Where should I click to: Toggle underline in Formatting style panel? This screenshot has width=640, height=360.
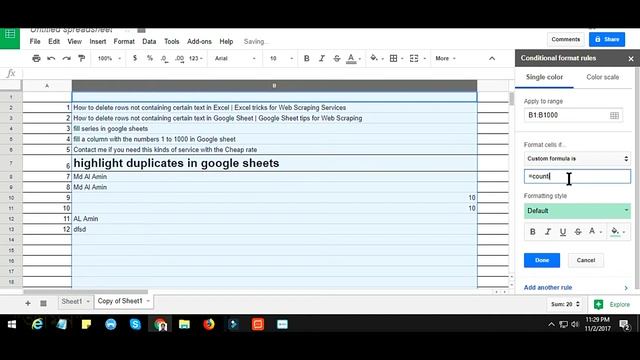[x=563, y=232]
